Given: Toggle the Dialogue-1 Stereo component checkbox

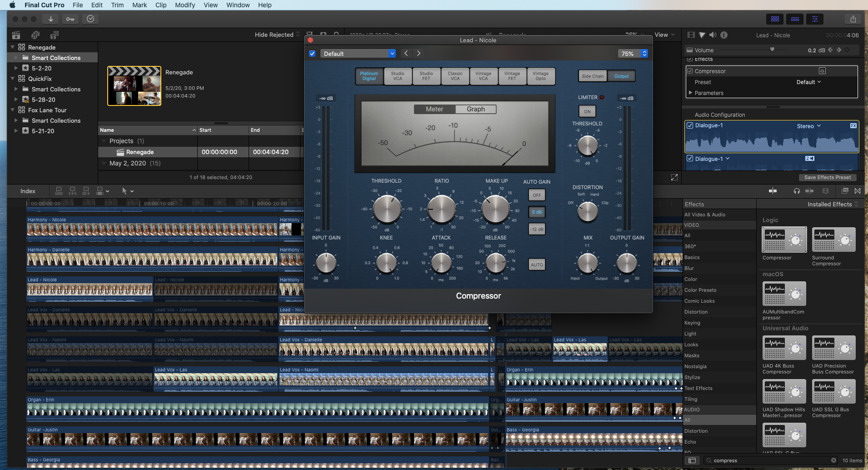Looking at the screenshot, I should 690,125.
